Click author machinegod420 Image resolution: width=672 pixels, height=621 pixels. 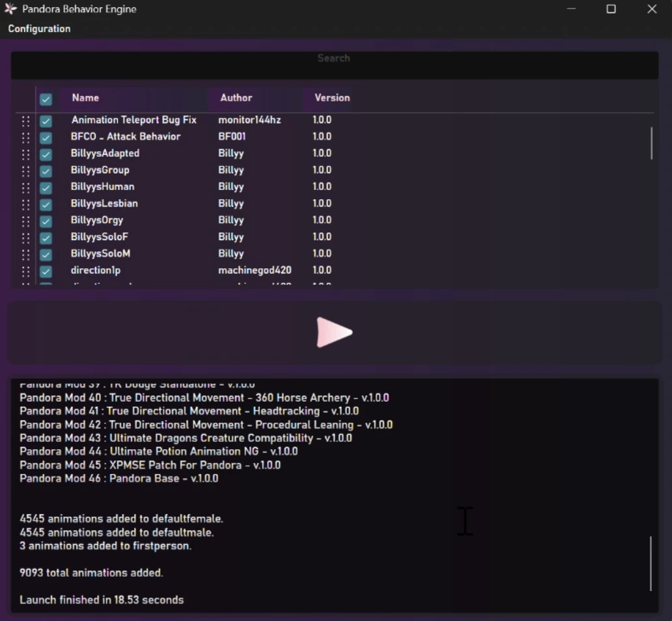tap(255, 270)
